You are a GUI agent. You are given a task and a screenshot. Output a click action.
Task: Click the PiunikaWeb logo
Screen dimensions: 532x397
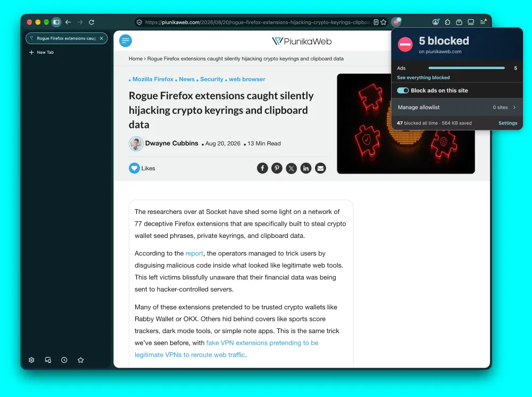coord(302,42)
